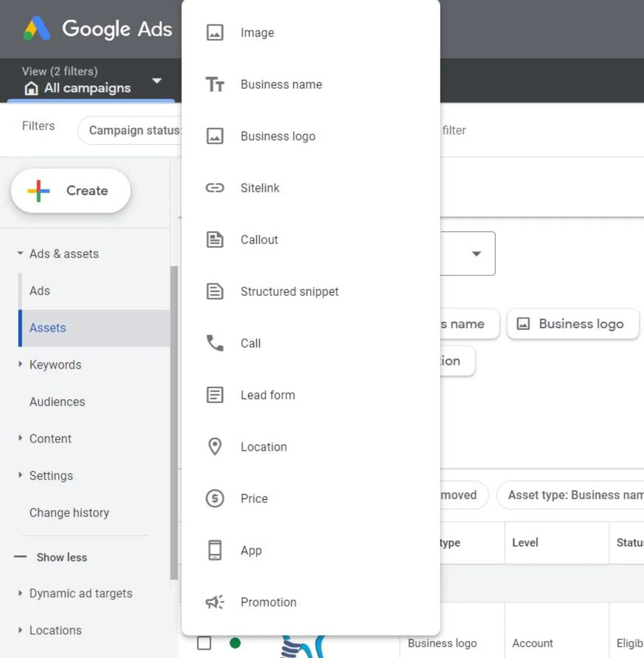The width and height of the screenshot is (644, 658).
Task: Click the Filters label
Action: (x=38, y=126)
